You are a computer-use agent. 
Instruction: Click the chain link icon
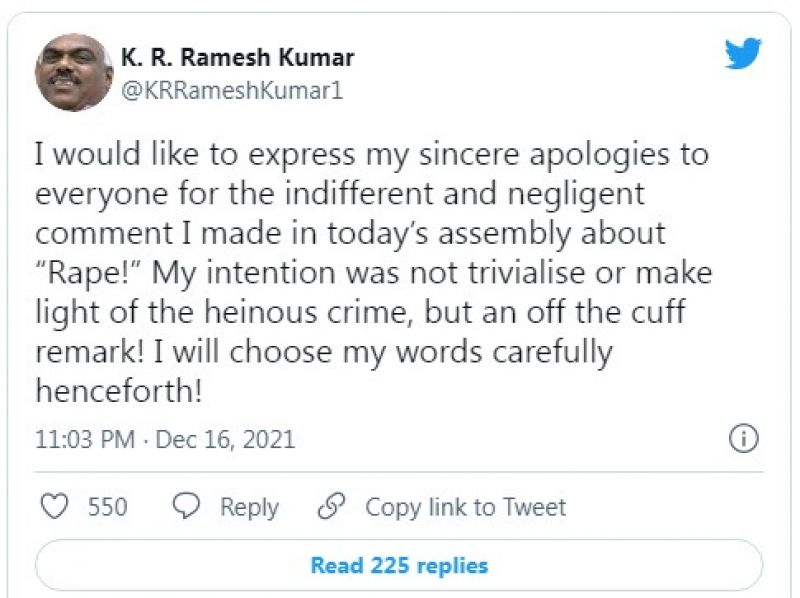(x=331, y=507)
